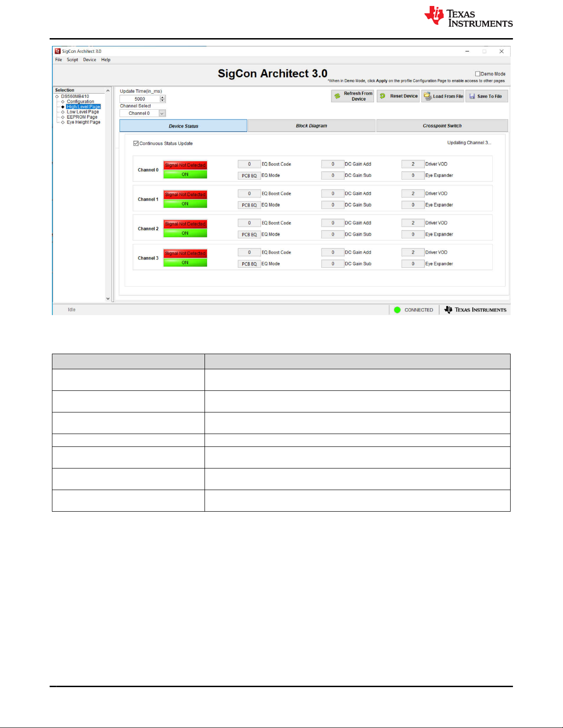Open the Channel Select dropdown

pyautogui.click(x=162, y=113)
